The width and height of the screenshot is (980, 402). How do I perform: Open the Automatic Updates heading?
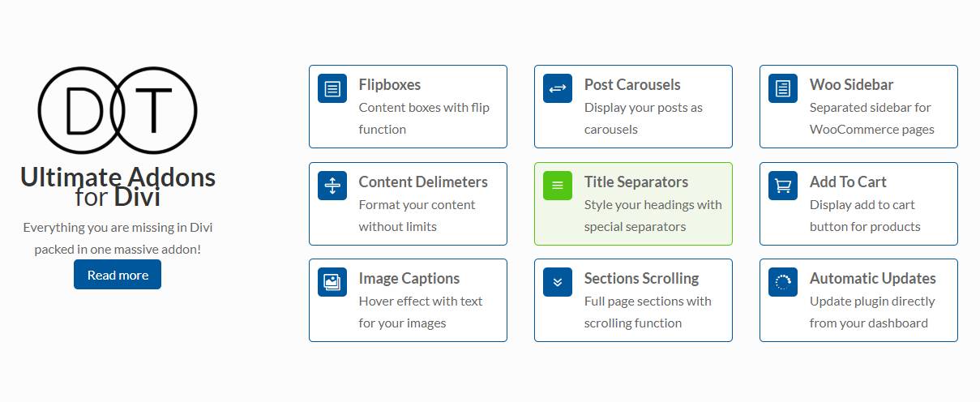pos(873,278)
